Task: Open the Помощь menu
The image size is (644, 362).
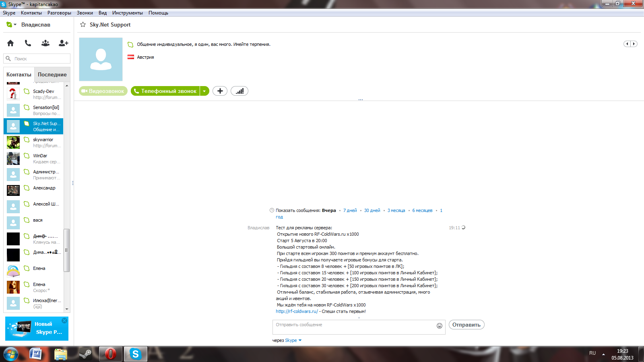Action: click(x=158, y=13)
